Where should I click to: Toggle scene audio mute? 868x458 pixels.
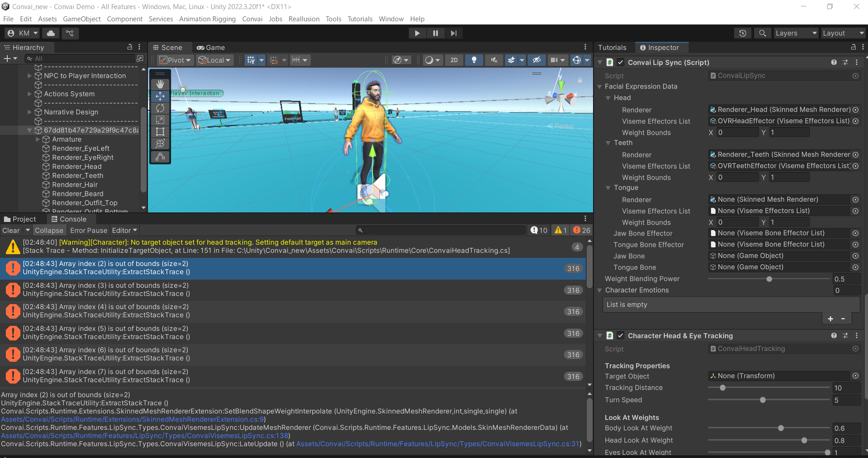point(494,60)
